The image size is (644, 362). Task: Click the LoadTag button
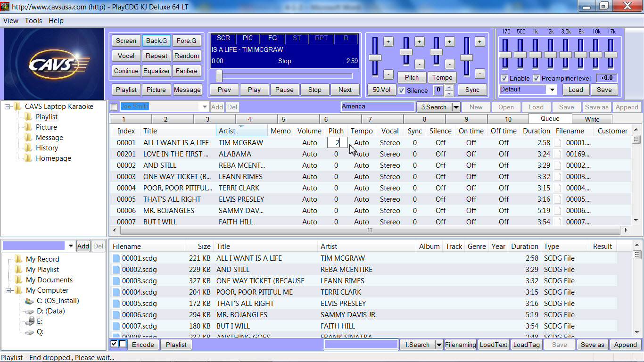pos(526,345)
